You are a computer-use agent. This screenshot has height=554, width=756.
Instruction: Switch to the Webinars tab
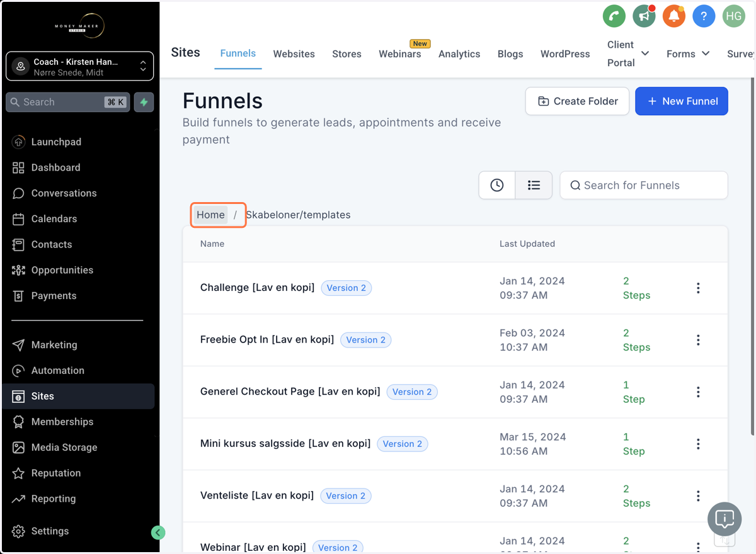point(400,54)
